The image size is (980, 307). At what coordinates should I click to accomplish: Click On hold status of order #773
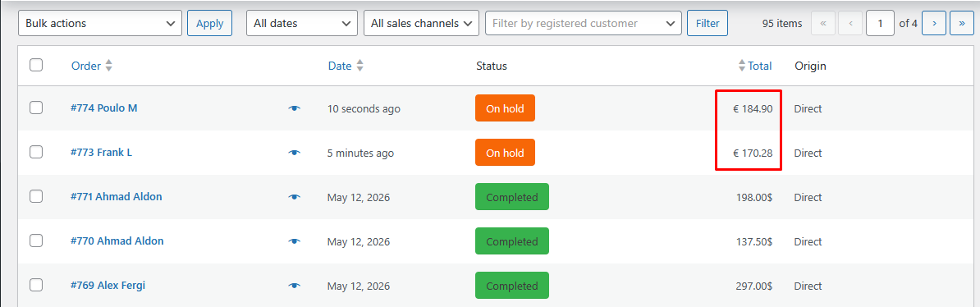click(505, 153)
